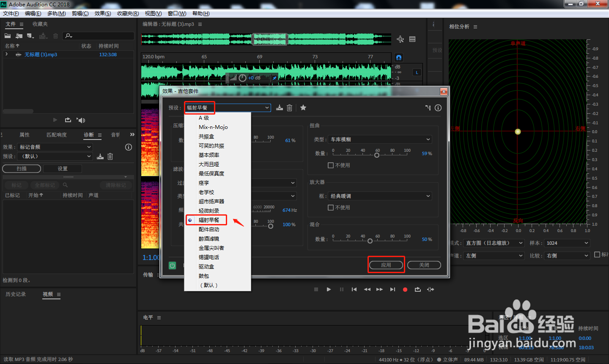This screenshot has width=609, height=364.
Task: Click the transport Rewind button
Action: tap(367, 290)
